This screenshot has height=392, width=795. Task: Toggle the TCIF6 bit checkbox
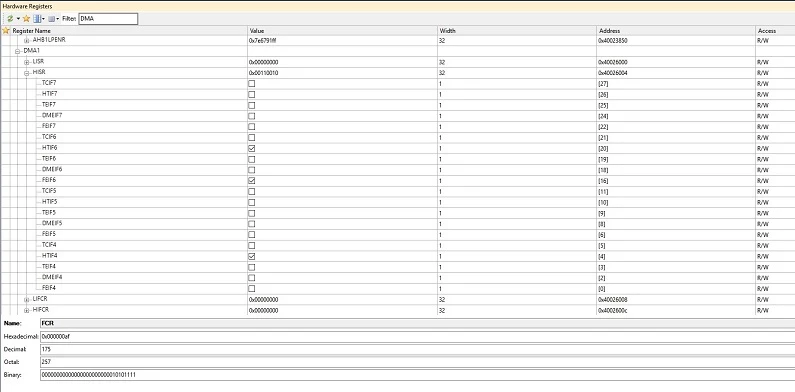pyautogui.click(x=251, y=137)
